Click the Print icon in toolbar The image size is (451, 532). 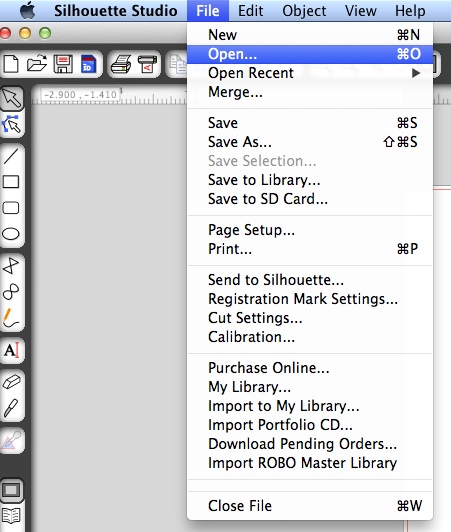pyautogui.click(x=121, y=64)
